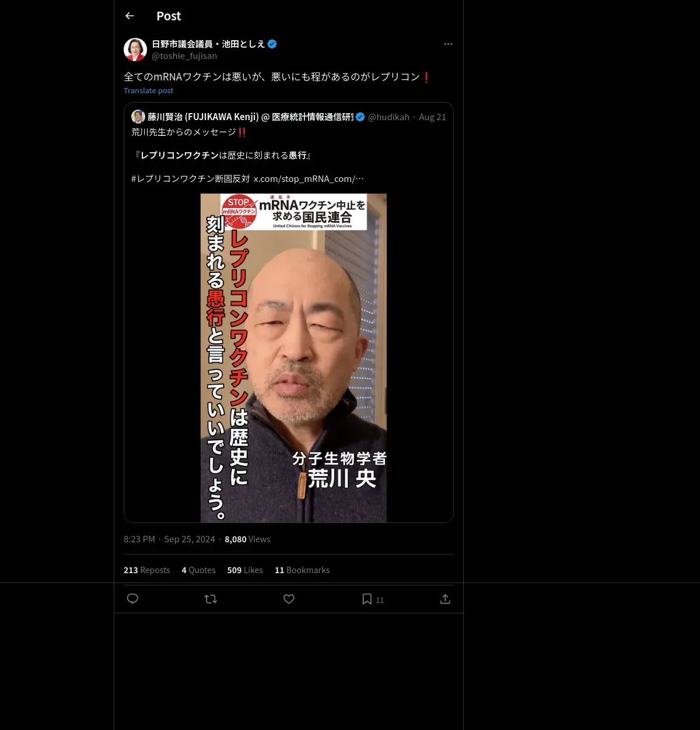
Task: View the 213 Reposts list
Action: coord(146,570)
